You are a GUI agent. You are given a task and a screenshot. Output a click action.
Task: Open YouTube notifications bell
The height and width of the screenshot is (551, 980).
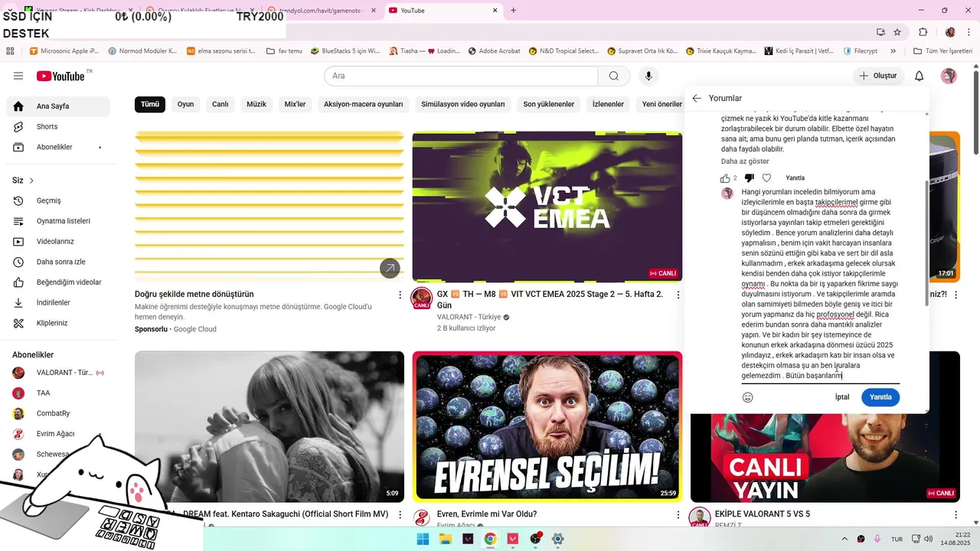[x=920, y=76]
